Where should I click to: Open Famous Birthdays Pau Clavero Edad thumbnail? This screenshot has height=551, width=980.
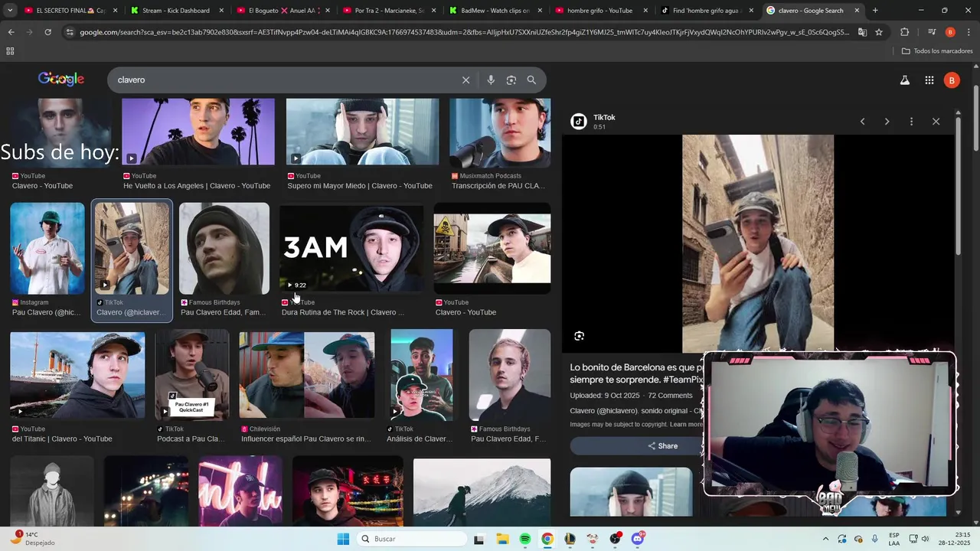(x=224, y=248)
